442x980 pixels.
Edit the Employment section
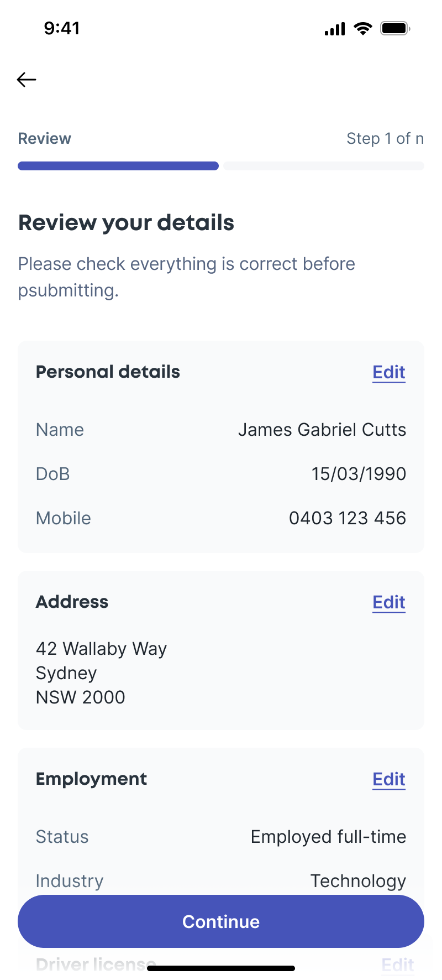tap(389, 779)
